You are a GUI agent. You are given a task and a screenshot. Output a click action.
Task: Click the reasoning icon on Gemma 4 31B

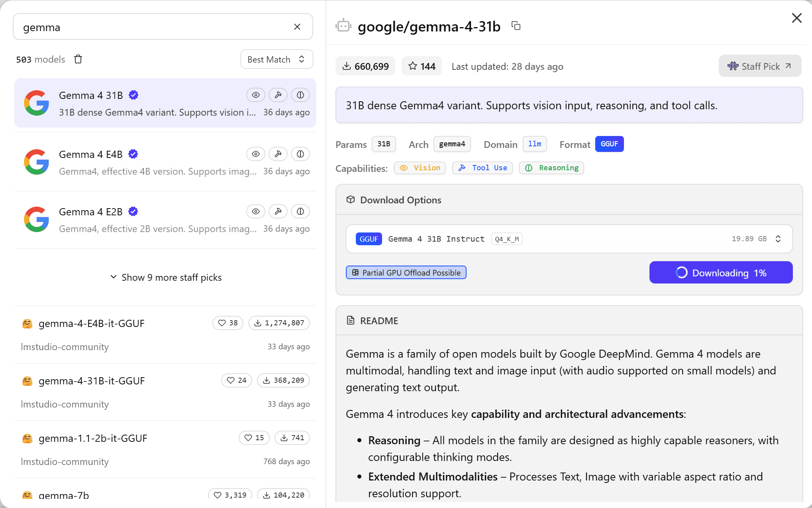pyautogui.click(x=300, y=95)
